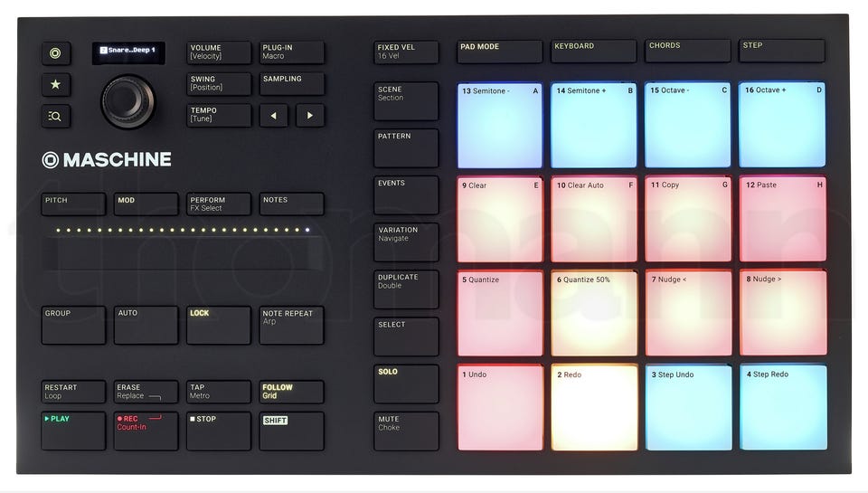
Task: Choose PERFORM FX Select strip mode
Action: click(219, 204)
